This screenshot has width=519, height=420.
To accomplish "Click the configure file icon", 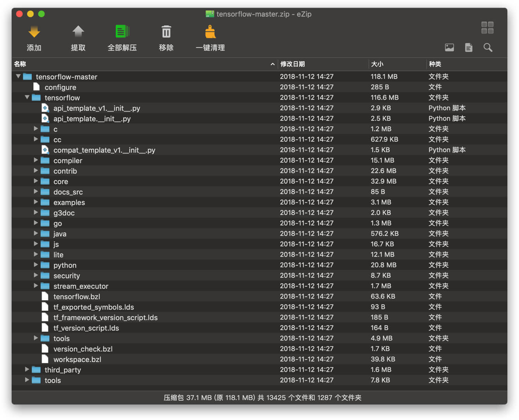I will tap(36, 87).
